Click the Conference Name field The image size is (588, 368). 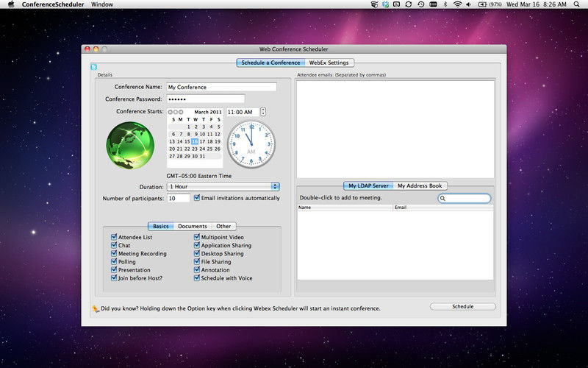222,87
